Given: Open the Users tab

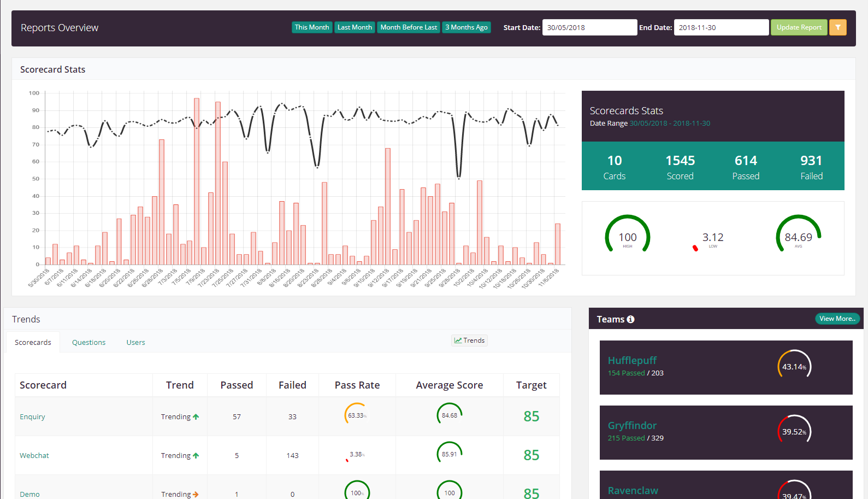Looking at the screenshot, I should [135, 342].
